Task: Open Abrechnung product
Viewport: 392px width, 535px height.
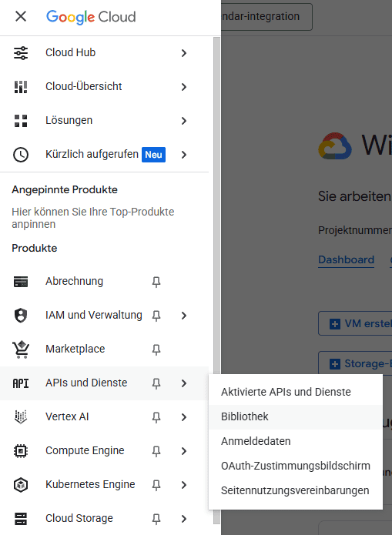Action: (x=104, y=282)
